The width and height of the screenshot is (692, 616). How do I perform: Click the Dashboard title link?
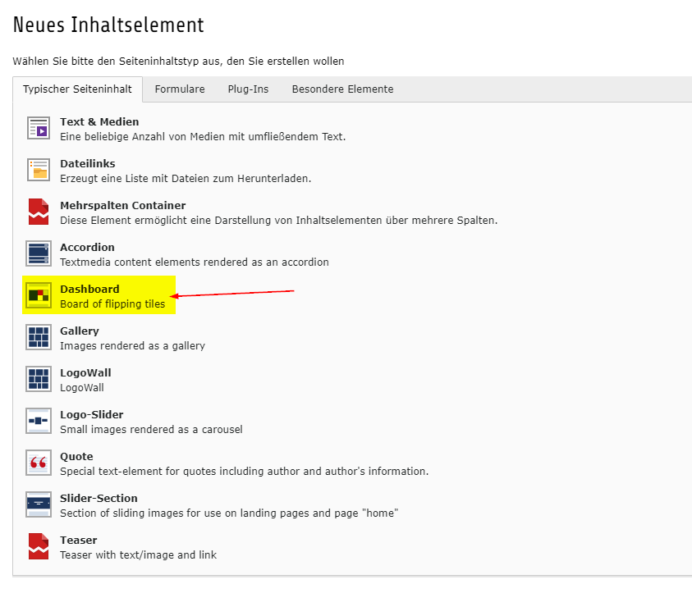(89, 290)
